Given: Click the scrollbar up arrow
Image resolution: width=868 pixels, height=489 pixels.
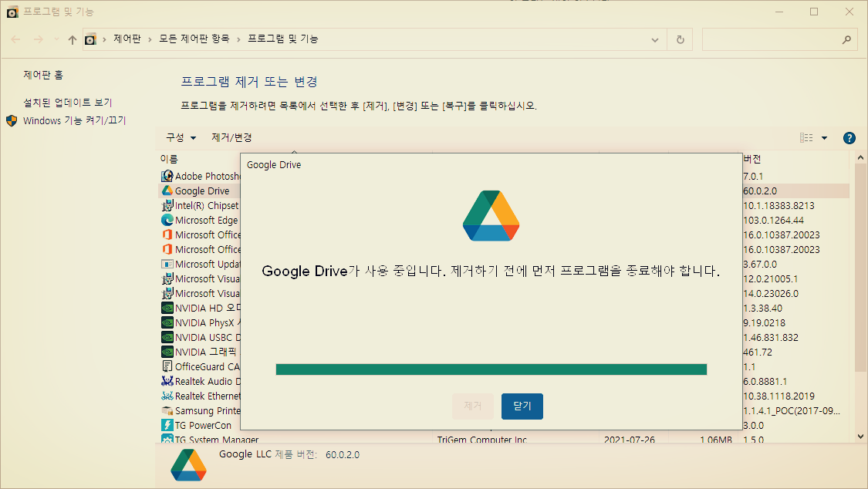Looking at the screenshot, I should coord(860,158).
